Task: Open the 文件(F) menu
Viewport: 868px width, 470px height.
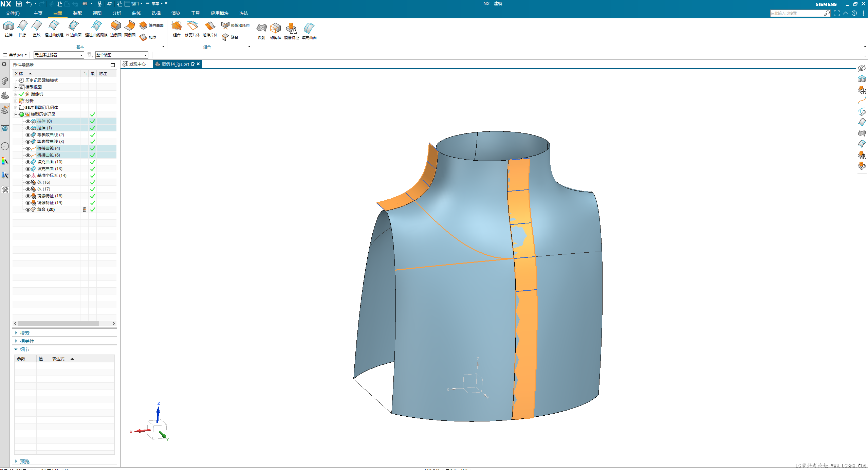Action: point(13,13)
